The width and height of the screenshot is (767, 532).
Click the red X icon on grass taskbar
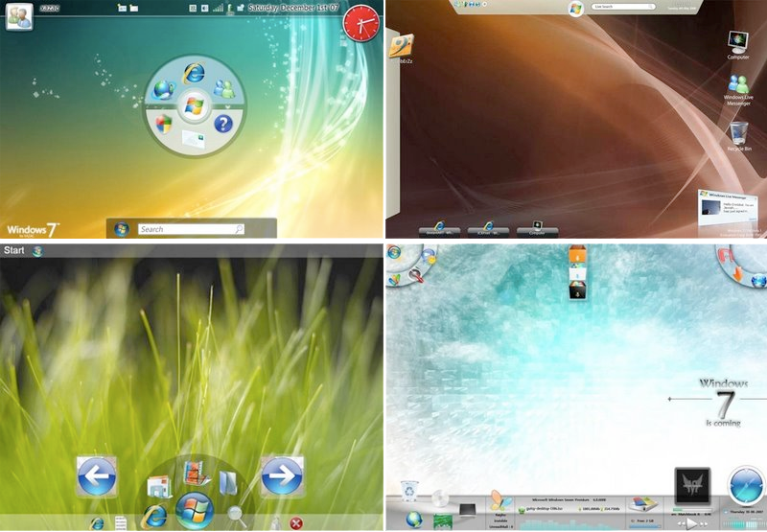pyautogui.click(x=296, y=523)
